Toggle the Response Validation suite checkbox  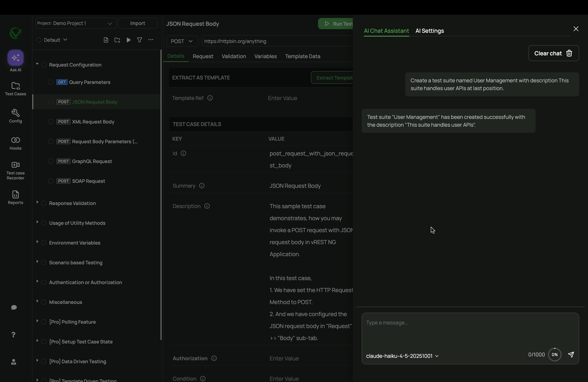coord(44,203)
